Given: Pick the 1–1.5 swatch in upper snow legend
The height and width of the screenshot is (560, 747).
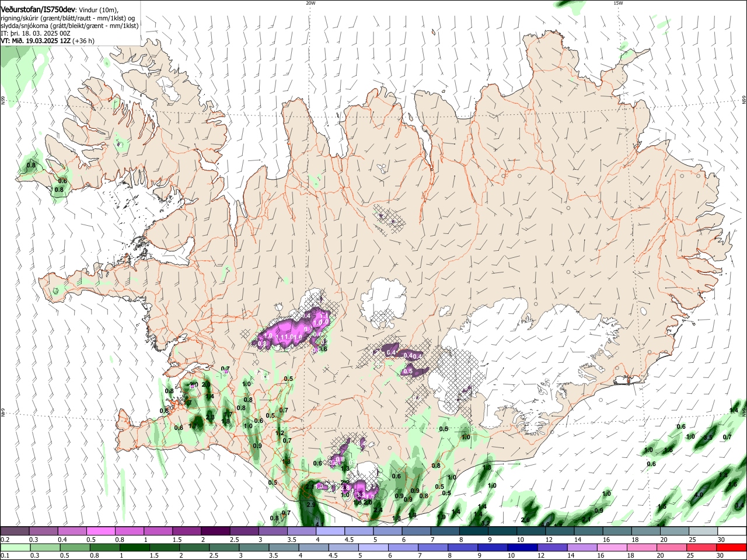Looking at the screenshot, I should tap(158, 531).
